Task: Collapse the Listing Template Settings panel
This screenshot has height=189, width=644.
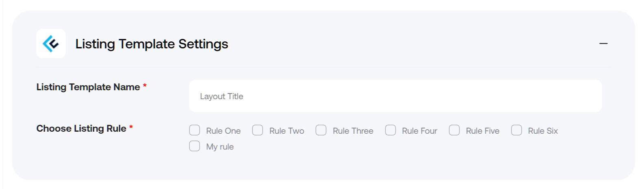Action: (603, 43)
